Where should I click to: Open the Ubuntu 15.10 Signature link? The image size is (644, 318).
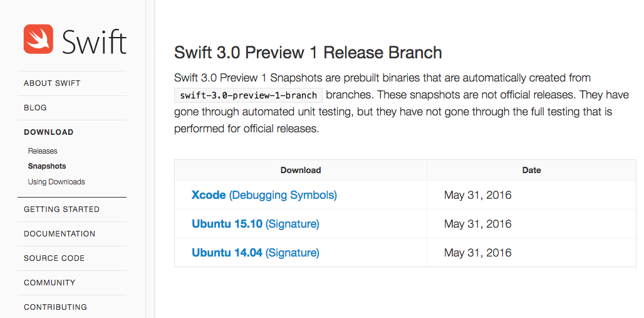293,224
